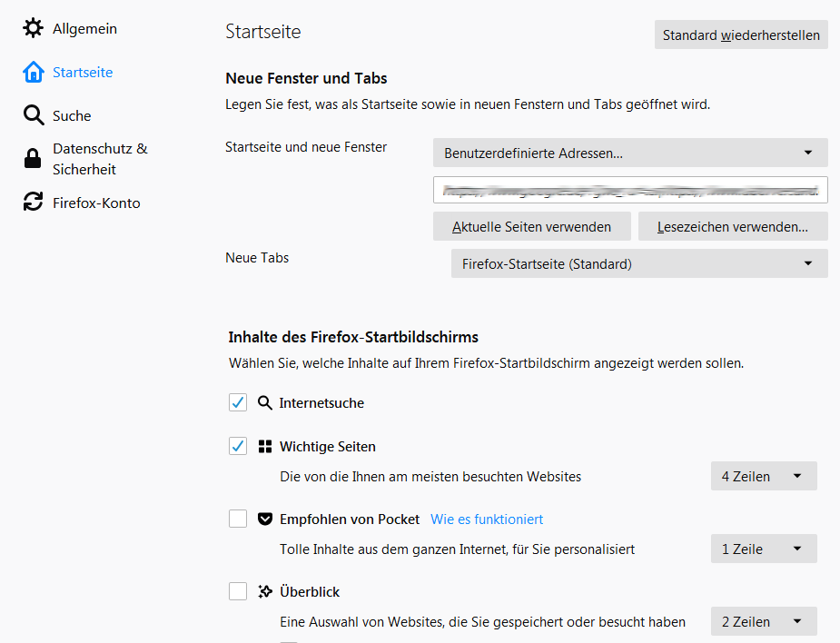The height and width of the screenshot is (643, 840).
Task: Click the Startseite und neue Fenster label
Action: pos(306,147)
